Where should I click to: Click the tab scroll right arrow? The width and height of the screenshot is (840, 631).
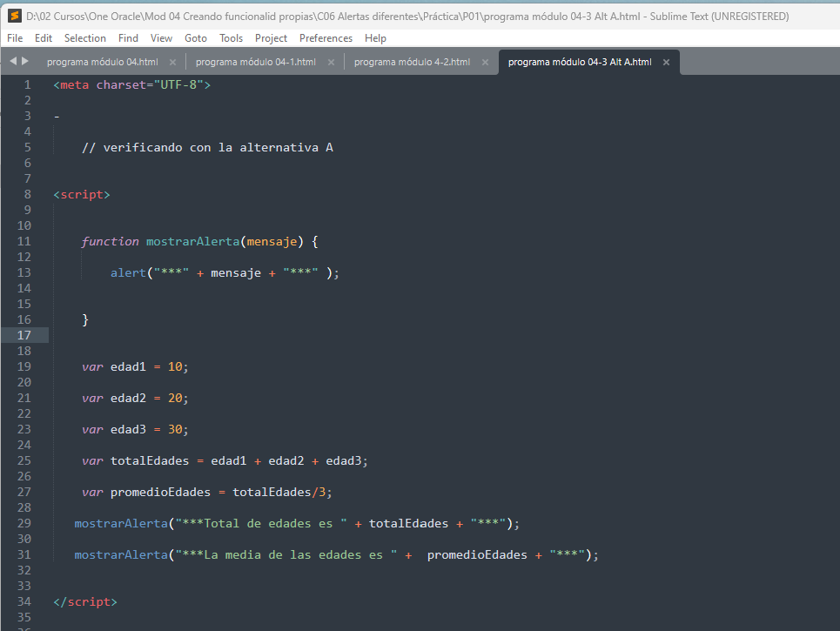tap(25, 61)
